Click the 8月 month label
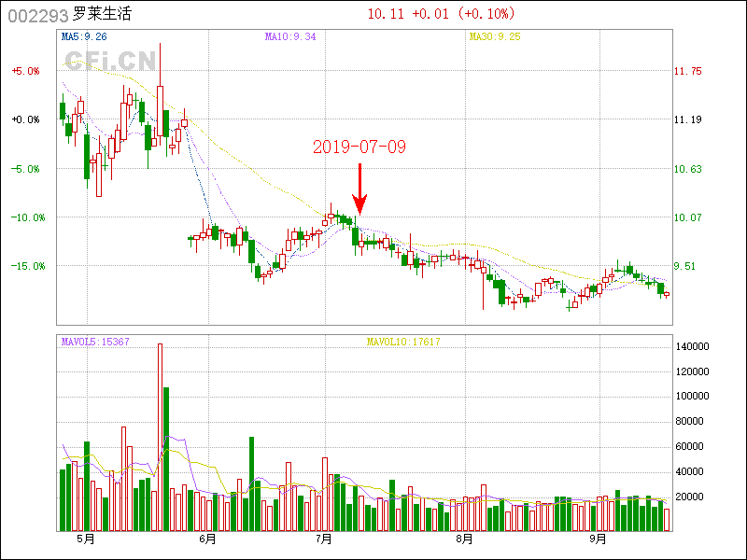The height and width of the screenshot is (560, 747). (464, 539)
